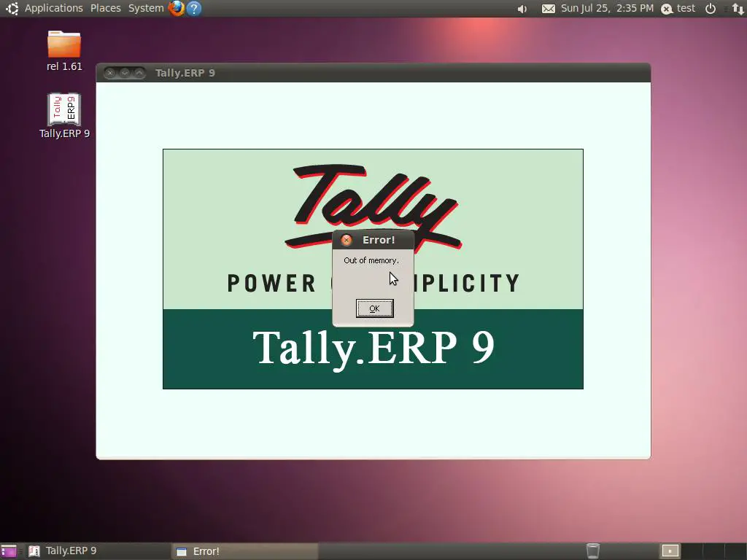The image size is (747, 560).
Task: Open the network connection indicator
Action: pos(738,9)
